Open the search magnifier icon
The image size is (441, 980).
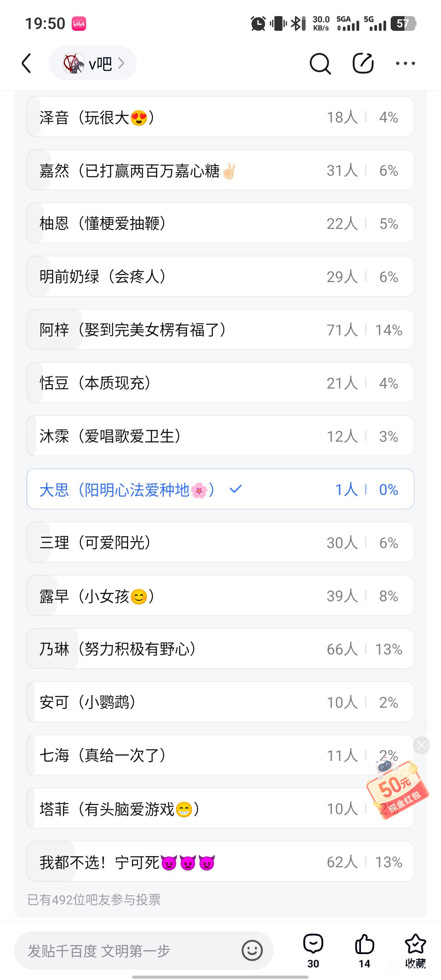(320, 64)
